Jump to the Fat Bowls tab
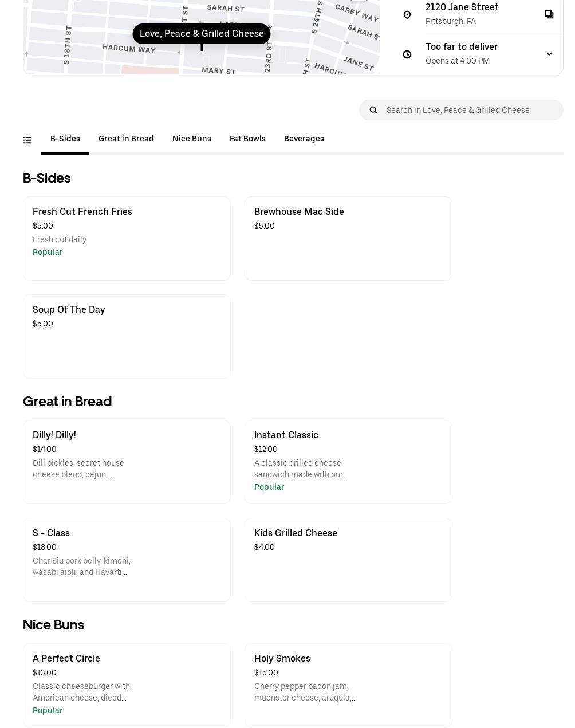This screenshot has height=728, width=575. pos(247,139)
